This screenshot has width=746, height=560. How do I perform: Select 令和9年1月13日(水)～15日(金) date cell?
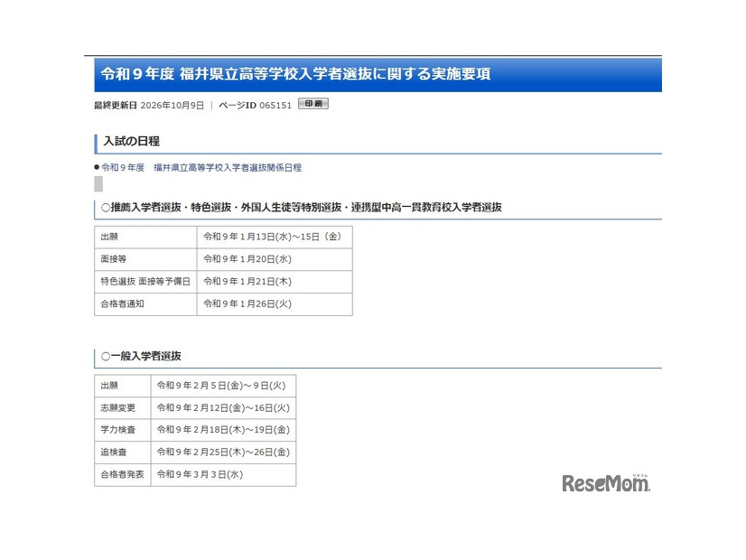[275, 237]
